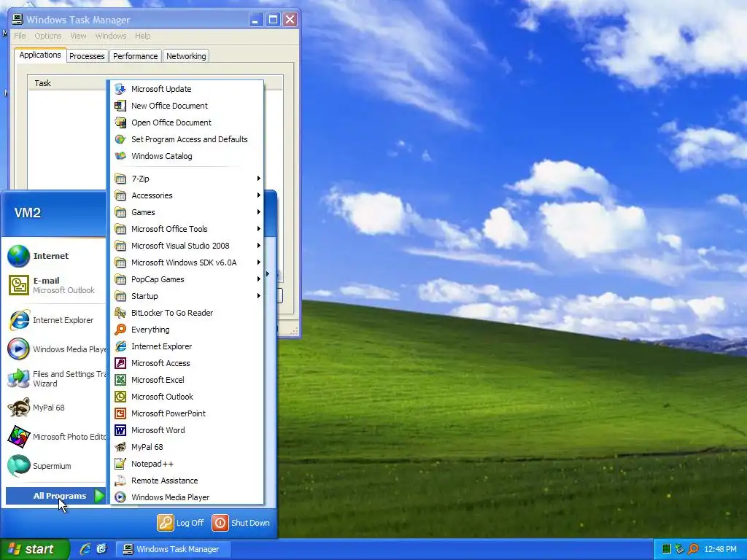
Task: Open the Options menu in Task Manager
Action: [47, 36]
